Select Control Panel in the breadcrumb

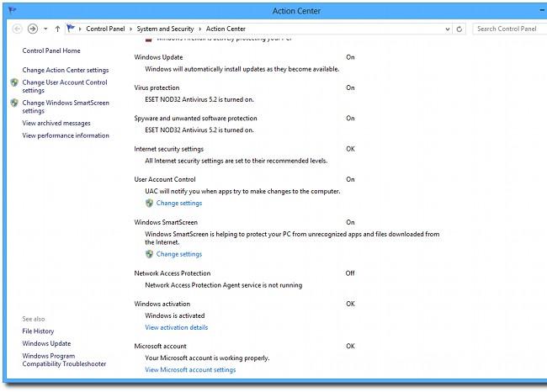click(105, 29)
